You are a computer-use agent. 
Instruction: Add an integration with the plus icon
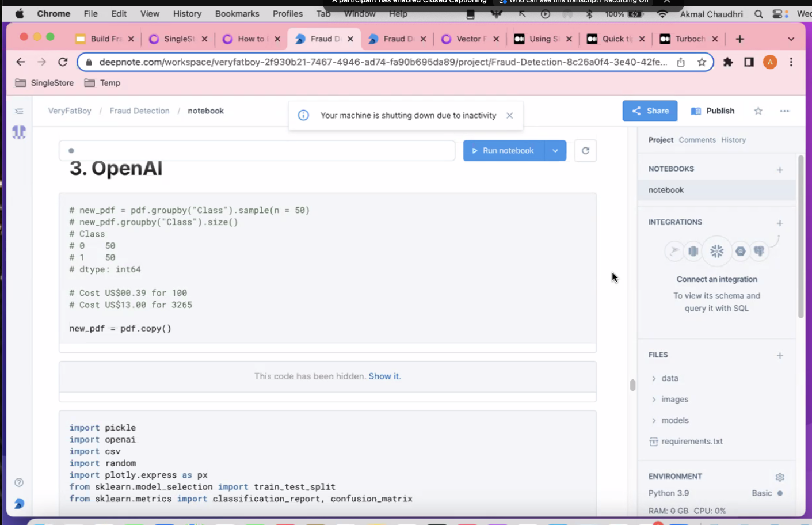pyautogui.click(x=780, y=223)
